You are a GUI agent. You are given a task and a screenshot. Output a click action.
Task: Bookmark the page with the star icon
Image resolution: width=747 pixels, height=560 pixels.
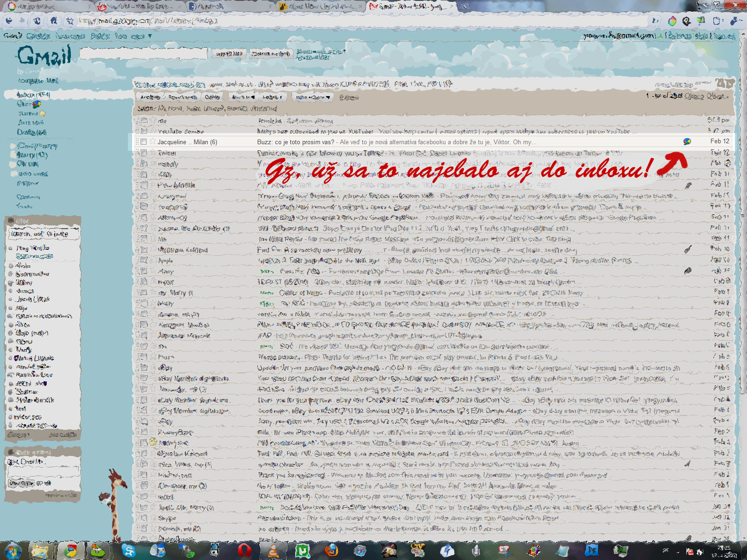70,21
